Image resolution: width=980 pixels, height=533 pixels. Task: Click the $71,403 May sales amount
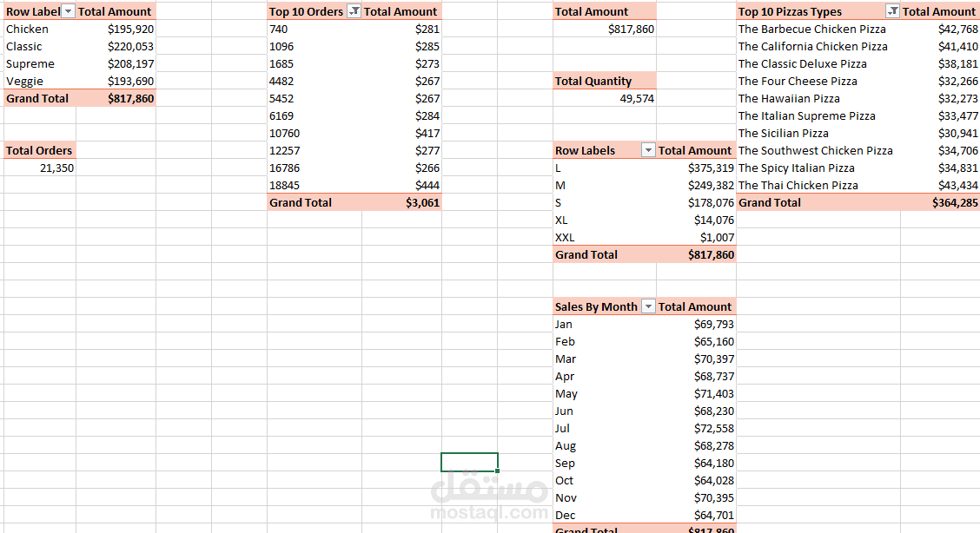point(696,394)
